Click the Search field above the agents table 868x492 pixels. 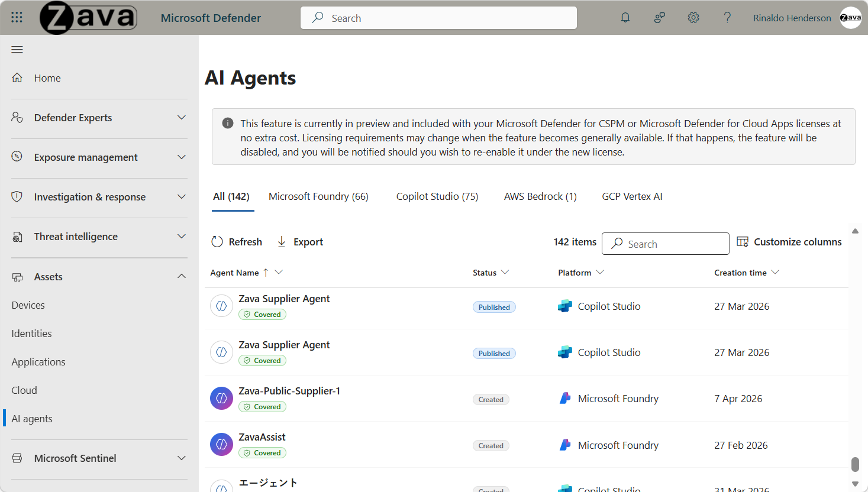666,244
